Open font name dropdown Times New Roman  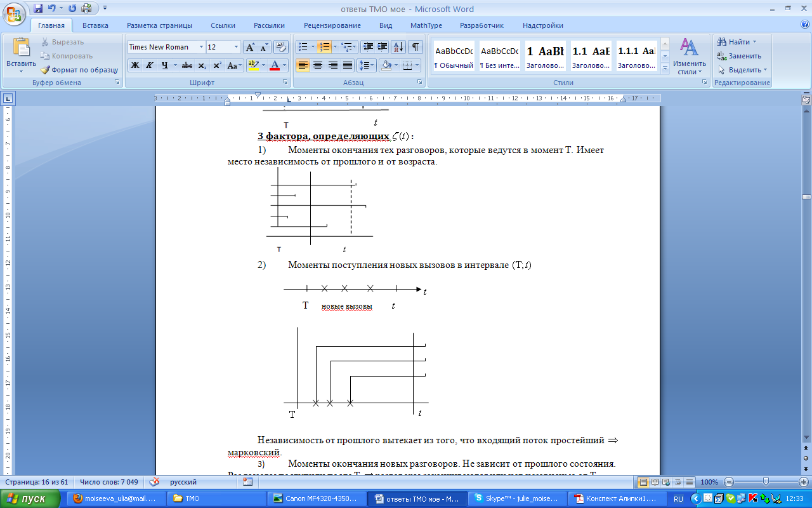(201, 47)
